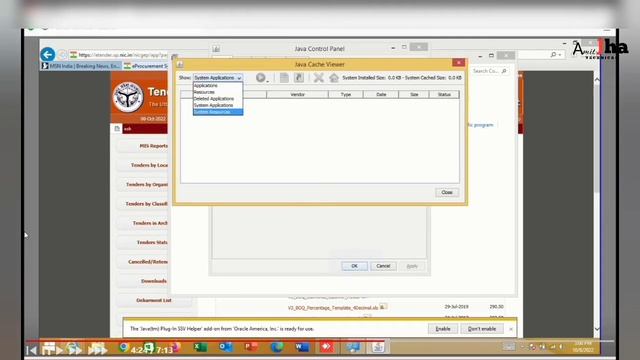
Task: Click the system tray clock and date
Action: [583, 347]
